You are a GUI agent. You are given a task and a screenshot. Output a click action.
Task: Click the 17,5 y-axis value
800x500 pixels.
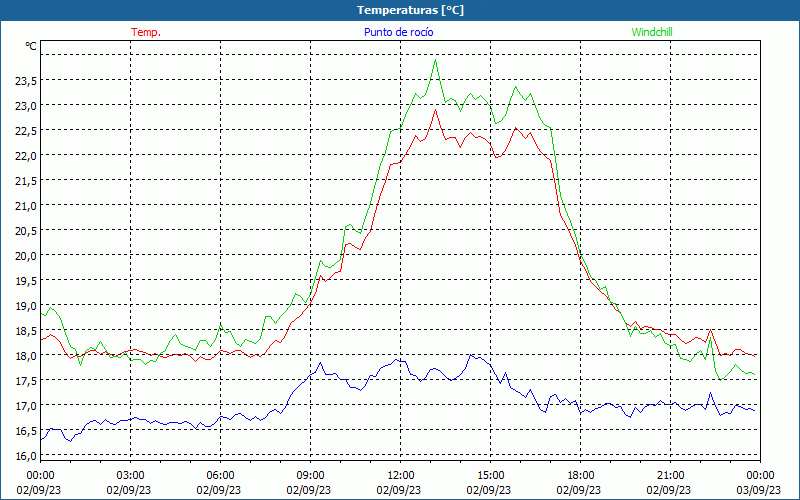coord(26,381)
